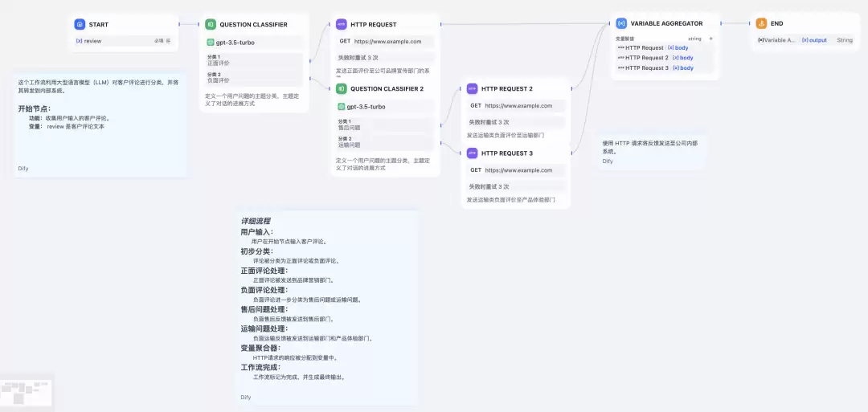The width and height of the screenshot is (868, 412).
Task: Click the 分类 1 售后问题 class
Action: [x=385, y=124]
